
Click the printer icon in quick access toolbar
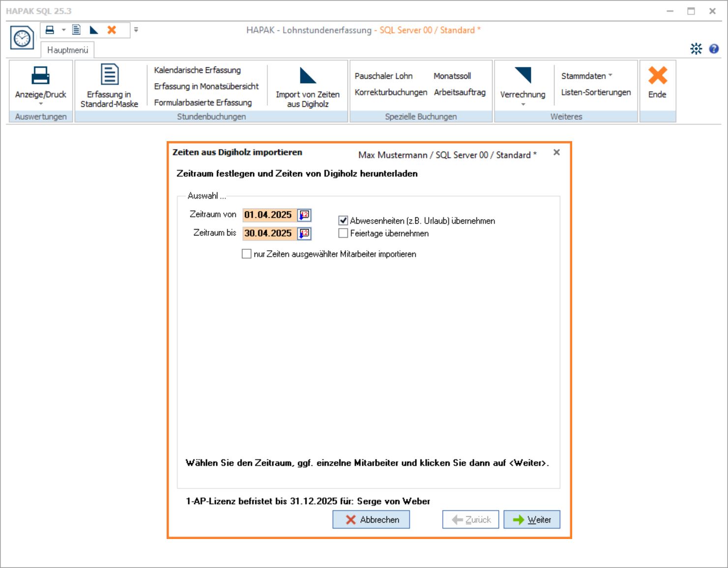click(50, 30)
